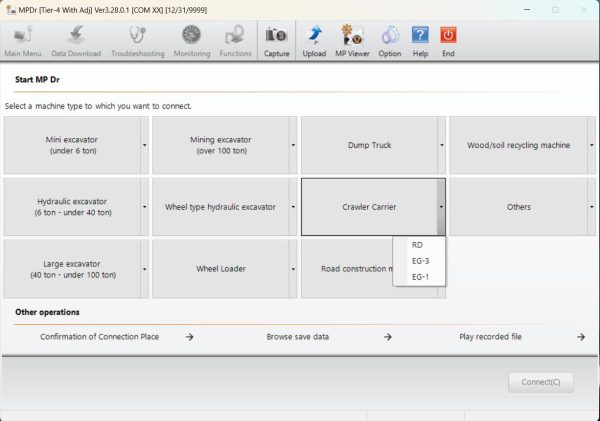The image size is (600, 421).
Task: Expand the Others dropdown arrow
Action: pos(592,207)
